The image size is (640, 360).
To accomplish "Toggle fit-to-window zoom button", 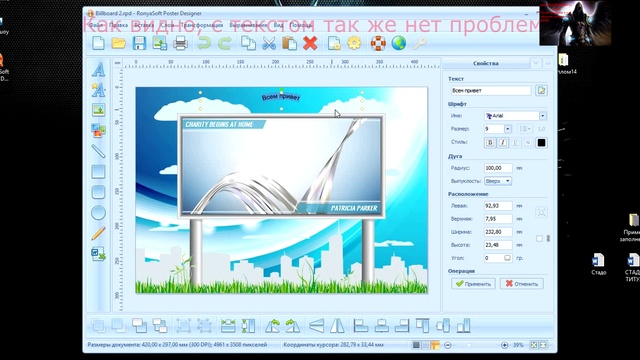I will click(x=533, y=345).
